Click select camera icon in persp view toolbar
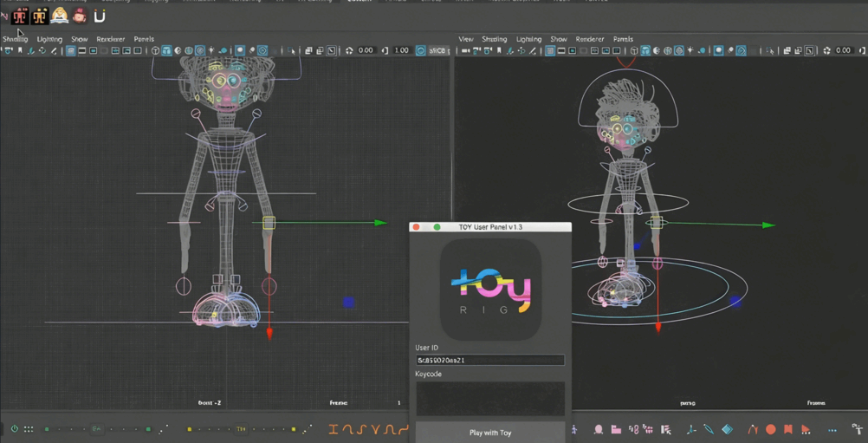 [x=464, y=50]
